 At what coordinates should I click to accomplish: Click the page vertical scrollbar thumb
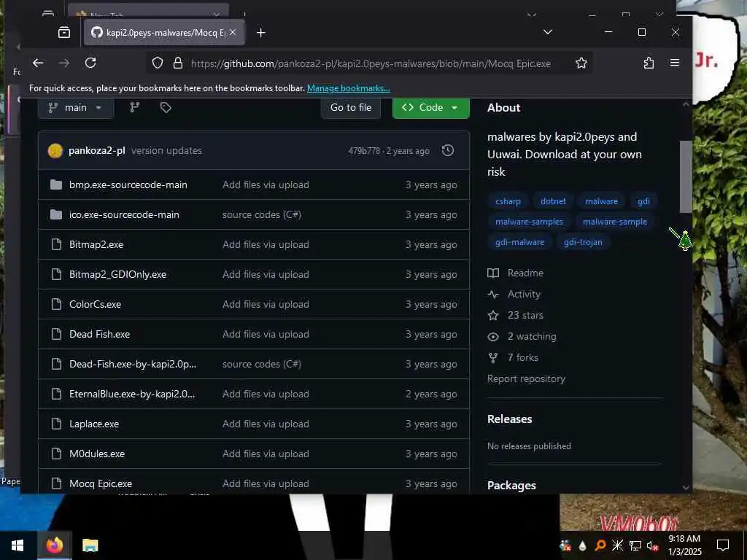[x=686, y=176]
